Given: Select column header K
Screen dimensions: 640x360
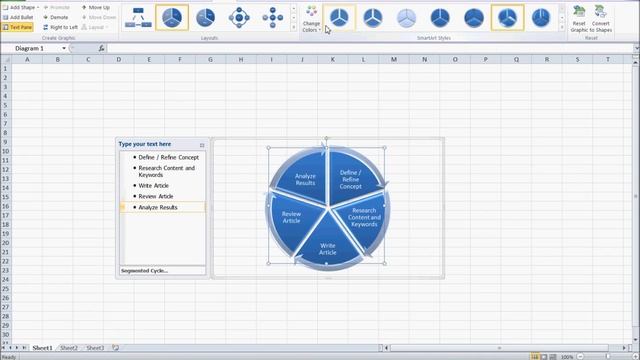Looking at the screenshot, I should coord(333,60).
